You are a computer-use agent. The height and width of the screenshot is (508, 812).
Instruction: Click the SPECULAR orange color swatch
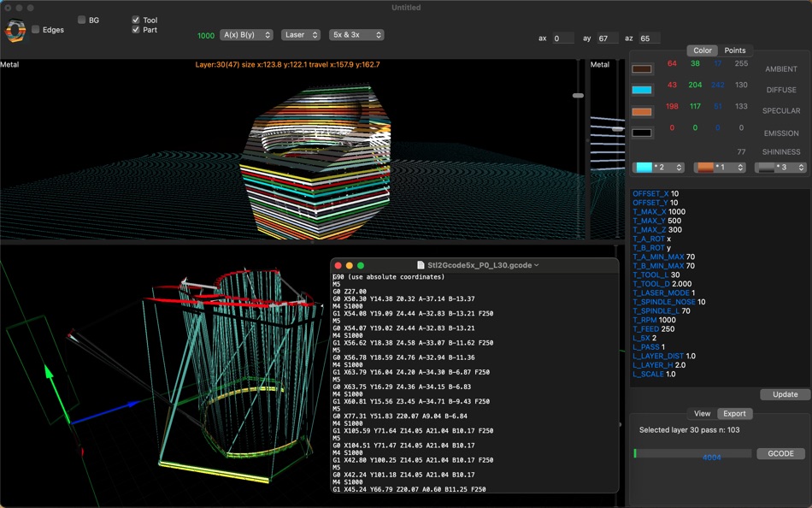[642, 111]
